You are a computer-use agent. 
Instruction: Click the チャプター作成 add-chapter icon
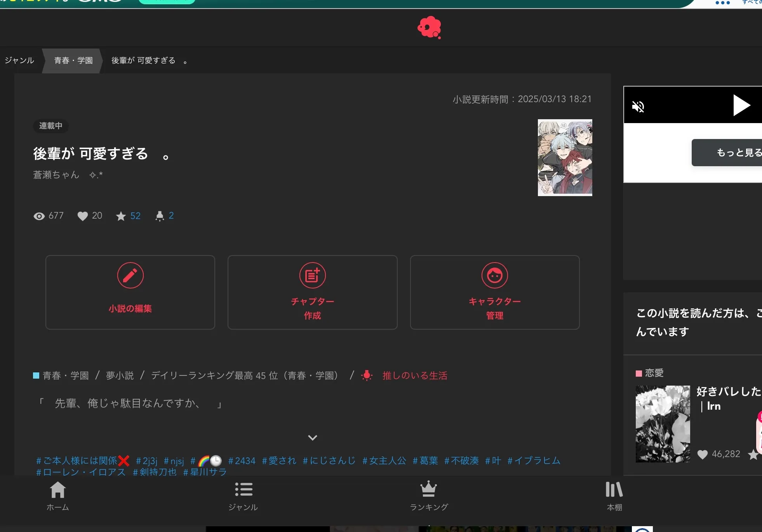312,275
